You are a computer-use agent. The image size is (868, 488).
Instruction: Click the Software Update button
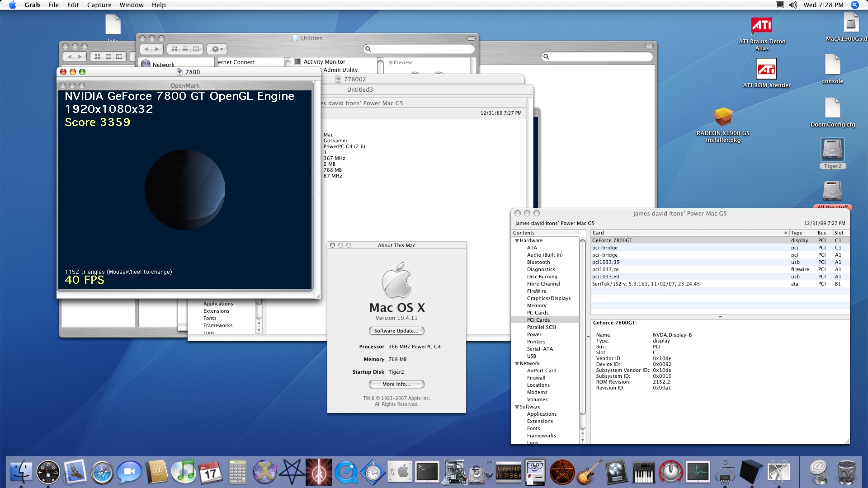pos(396,331)
